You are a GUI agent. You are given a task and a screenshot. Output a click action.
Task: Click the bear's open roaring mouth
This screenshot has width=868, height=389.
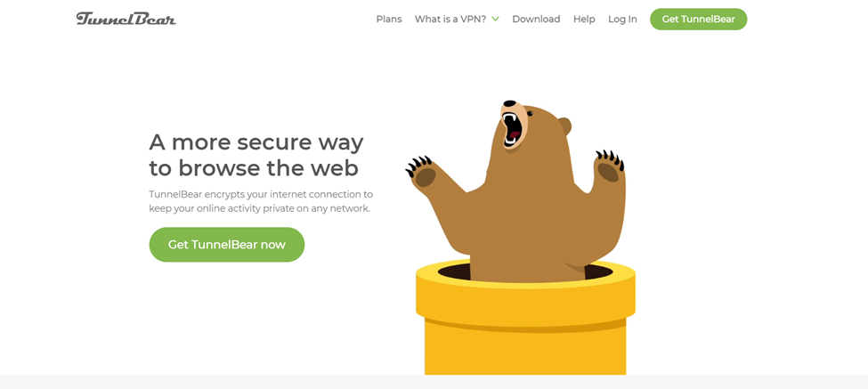click(512, 131)
